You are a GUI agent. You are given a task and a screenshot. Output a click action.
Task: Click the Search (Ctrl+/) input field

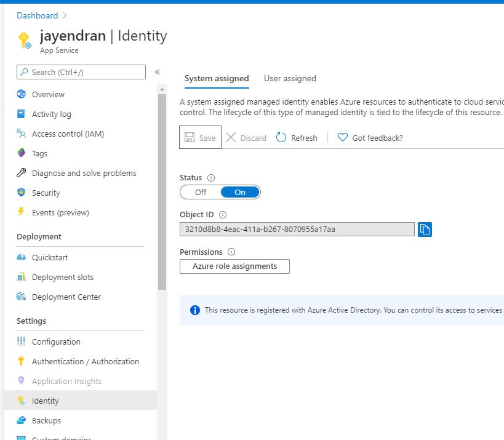pos(81,72)
